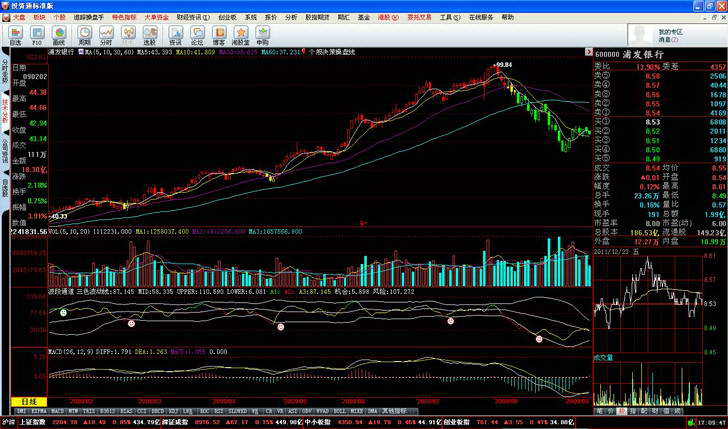Viewport: 728px width, 429px height.
Task: Open the 财经资讯 menu
Action: click(x=193, y=17)
